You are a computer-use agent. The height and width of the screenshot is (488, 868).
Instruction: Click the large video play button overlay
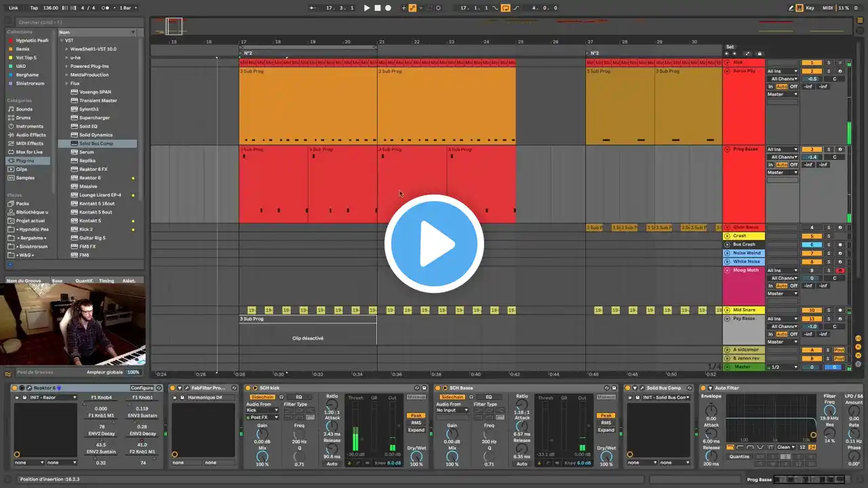[434, 244]
